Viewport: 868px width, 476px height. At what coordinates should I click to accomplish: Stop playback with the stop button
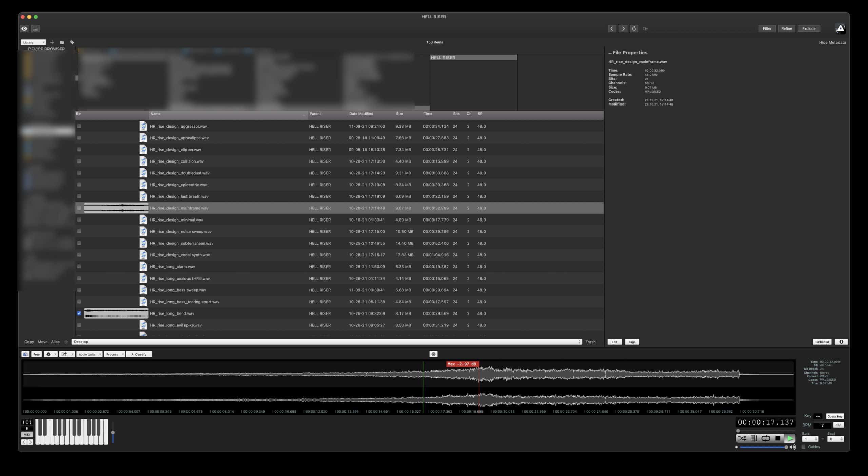pos(778,438)
